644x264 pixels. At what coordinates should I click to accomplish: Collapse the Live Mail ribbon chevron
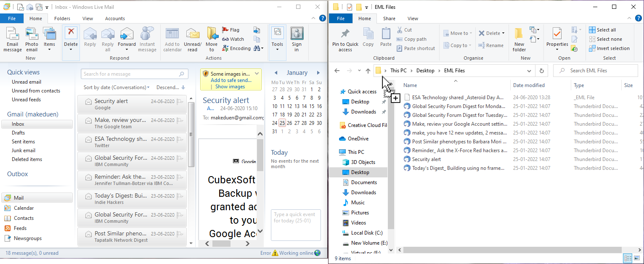[314, 18]
